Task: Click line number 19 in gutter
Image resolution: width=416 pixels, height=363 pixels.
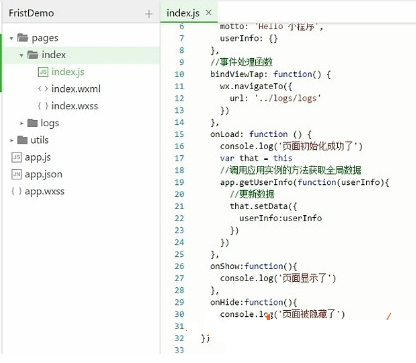Action: 179,182
